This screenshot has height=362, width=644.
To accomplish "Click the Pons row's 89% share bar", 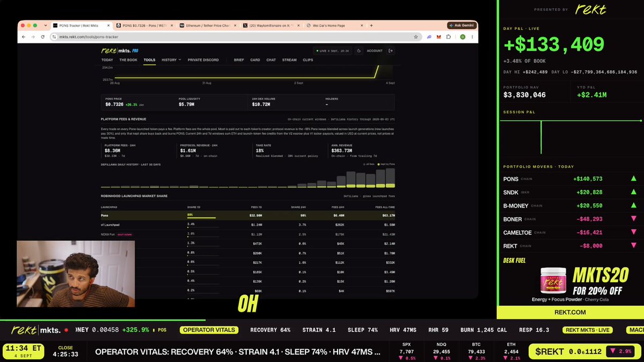I will (201, 218).
